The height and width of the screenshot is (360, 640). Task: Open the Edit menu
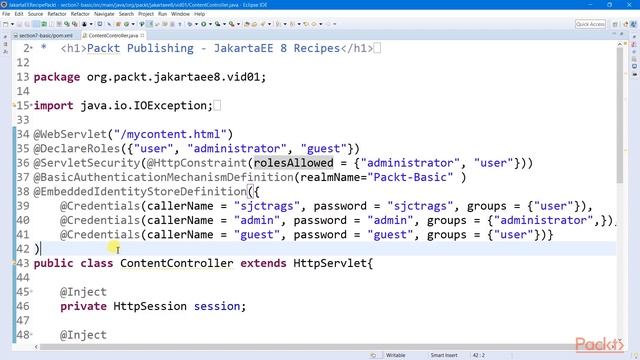click(x=19, y=14)
